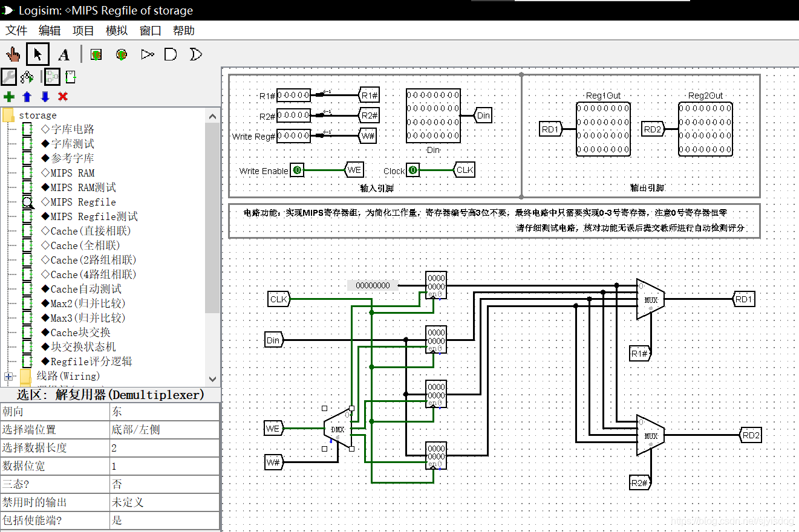Open the 编辑 menu
The image size is (799, 532).
[50, 31]
